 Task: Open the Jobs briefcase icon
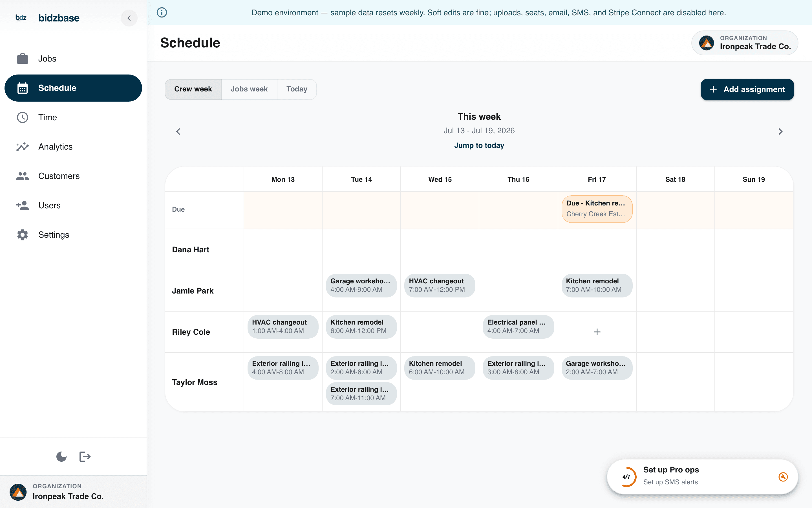[23, 58]
